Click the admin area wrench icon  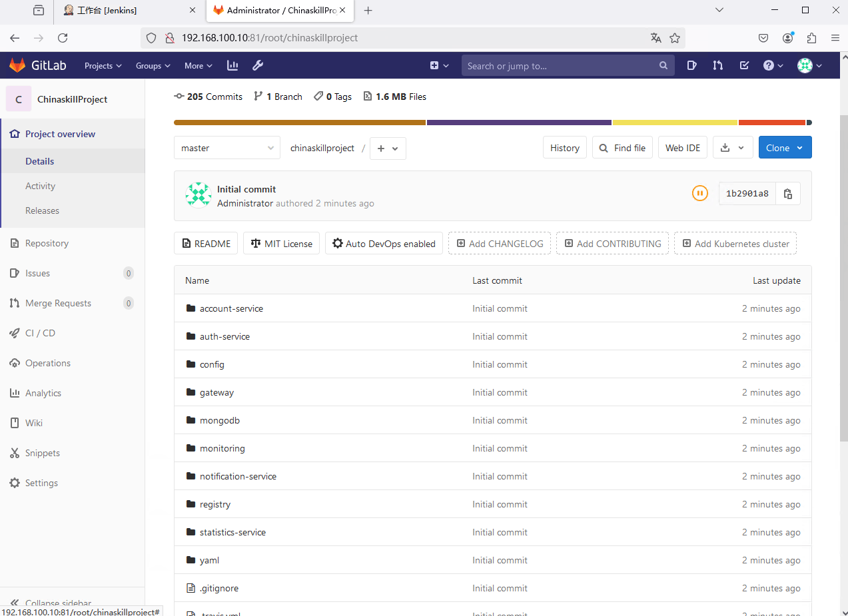[x=258, y=65]
